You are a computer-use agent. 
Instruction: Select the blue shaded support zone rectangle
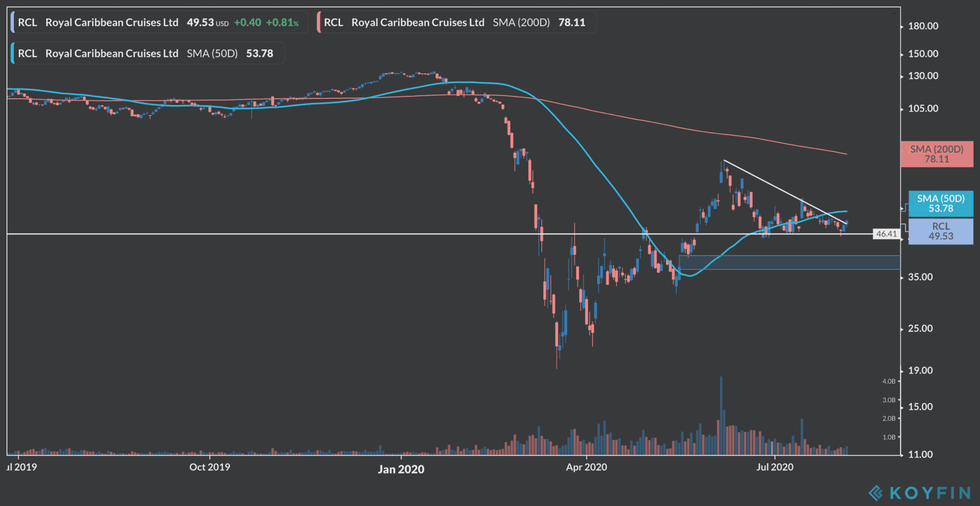[789, 262]
